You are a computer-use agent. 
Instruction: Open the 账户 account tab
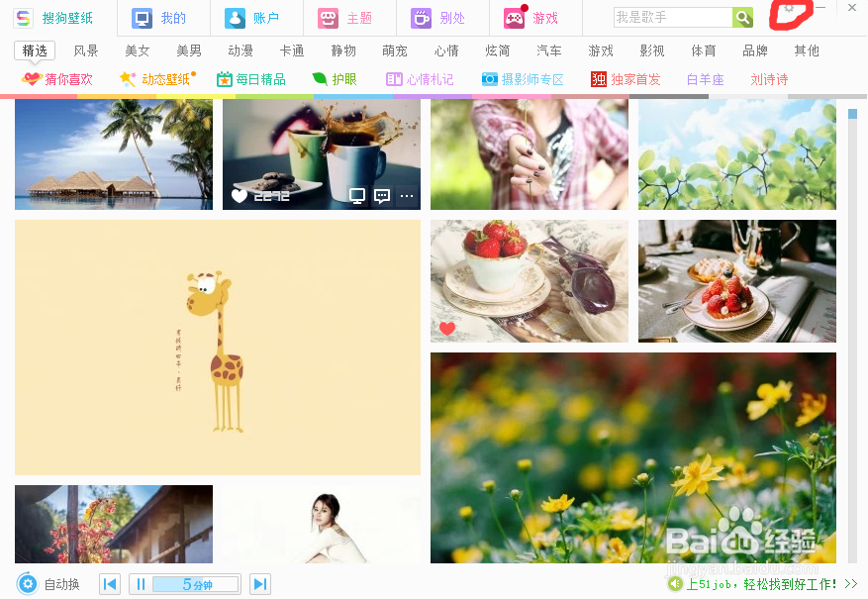(251, 18)
